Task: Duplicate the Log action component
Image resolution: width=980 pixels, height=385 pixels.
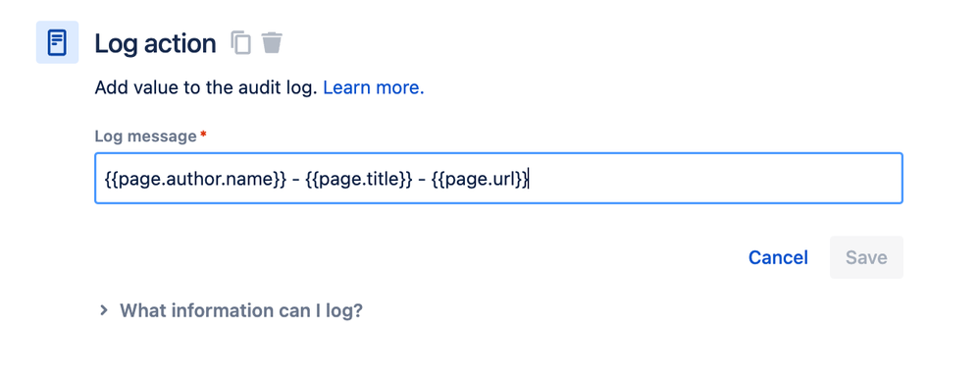Action: tap(240, 42)
